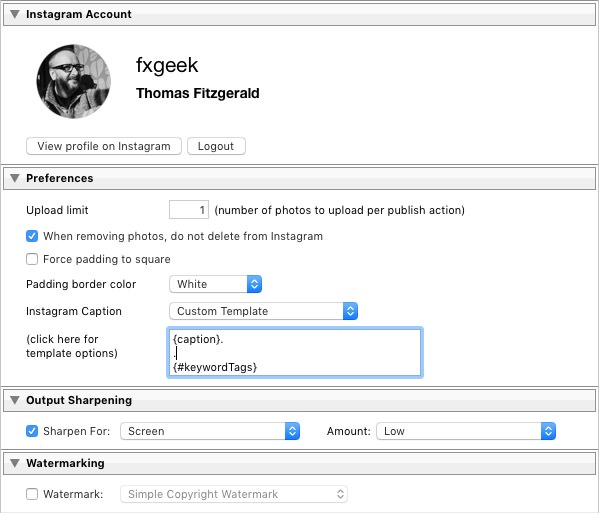Open click here for template options

pyautogui.click(x=72, y=346)
